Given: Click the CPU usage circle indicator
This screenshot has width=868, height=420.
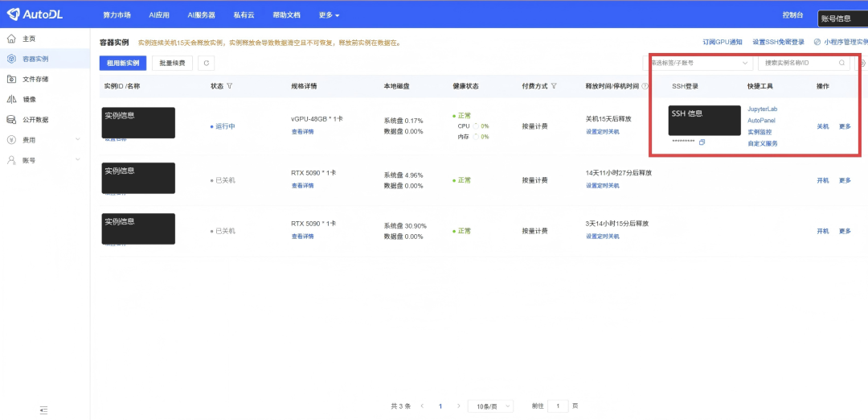Looking at the screenshot, I should [476, 126].
